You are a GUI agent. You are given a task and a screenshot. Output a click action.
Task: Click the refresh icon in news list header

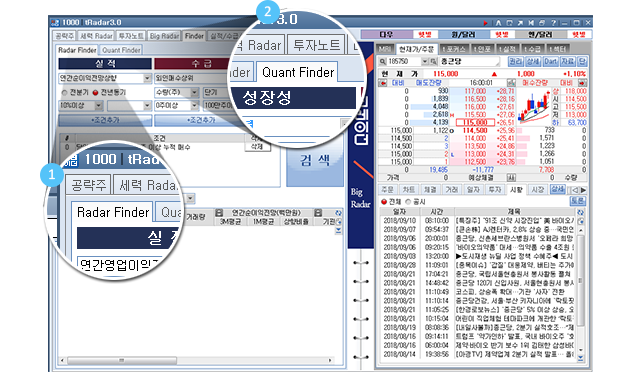point(580,213)
